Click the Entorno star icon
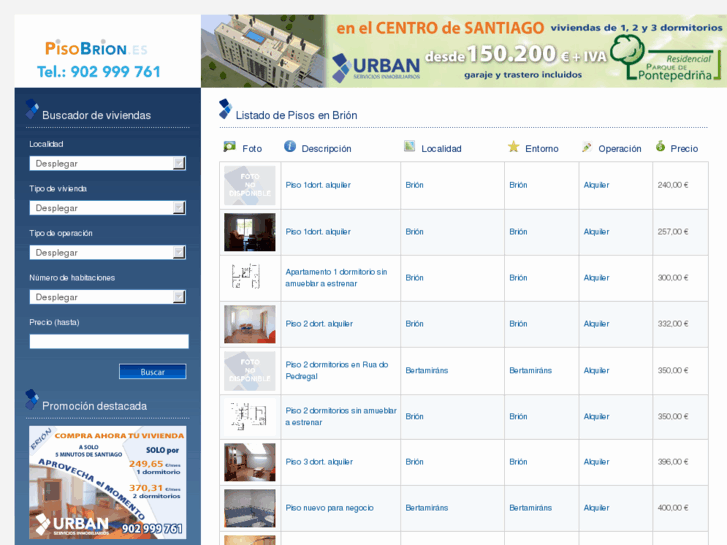 (513, 147)
